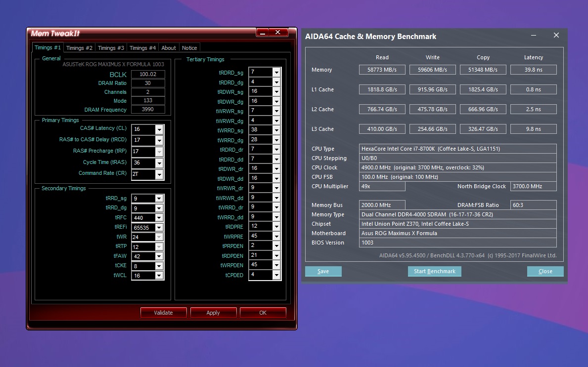The width and height of the screenshot is (588, 367).
Task: Expand the Command Rate (CR) dropdown
Action: tap(159, 174)
